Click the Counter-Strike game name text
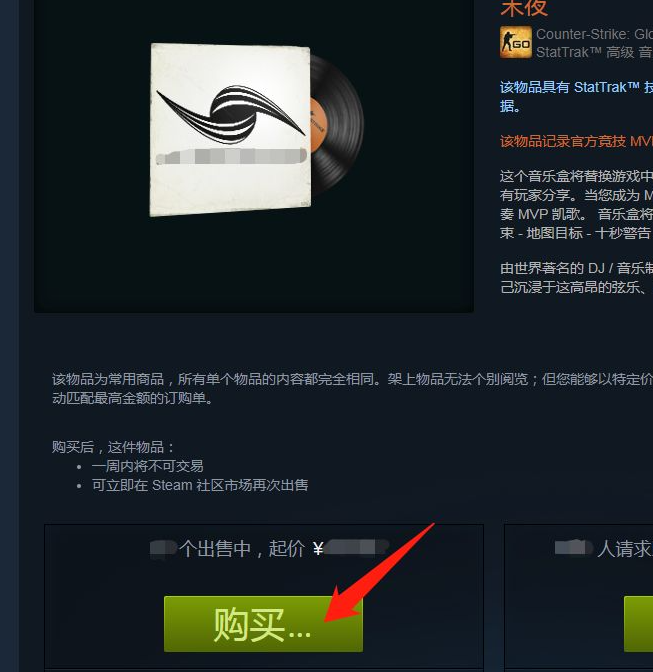 [x=594, y=34]
